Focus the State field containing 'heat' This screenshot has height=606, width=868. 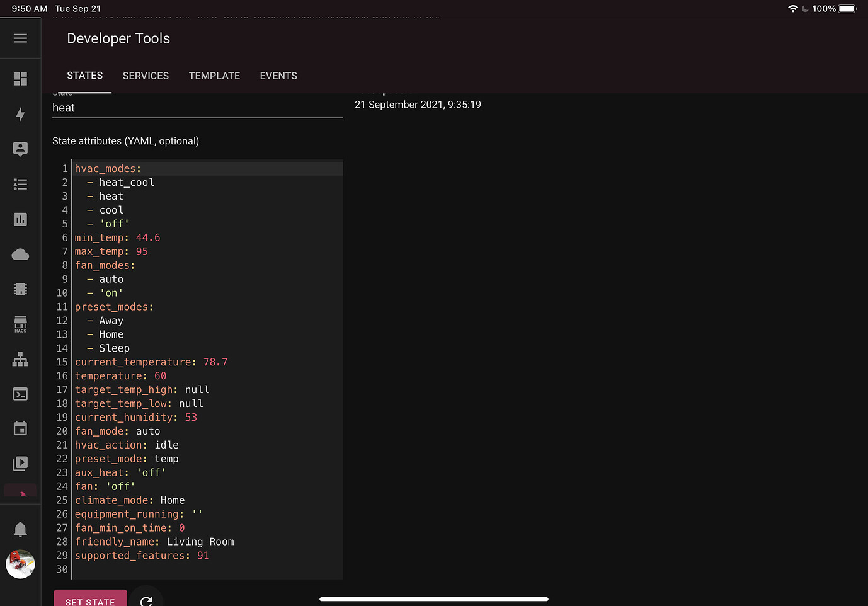click(198, 108)
